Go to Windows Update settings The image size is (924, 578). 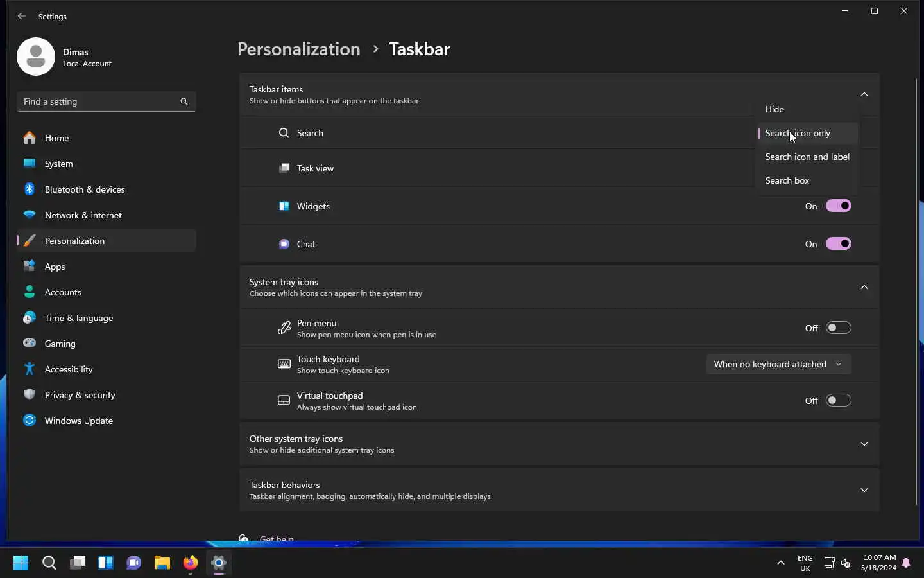tap(79, 421)
